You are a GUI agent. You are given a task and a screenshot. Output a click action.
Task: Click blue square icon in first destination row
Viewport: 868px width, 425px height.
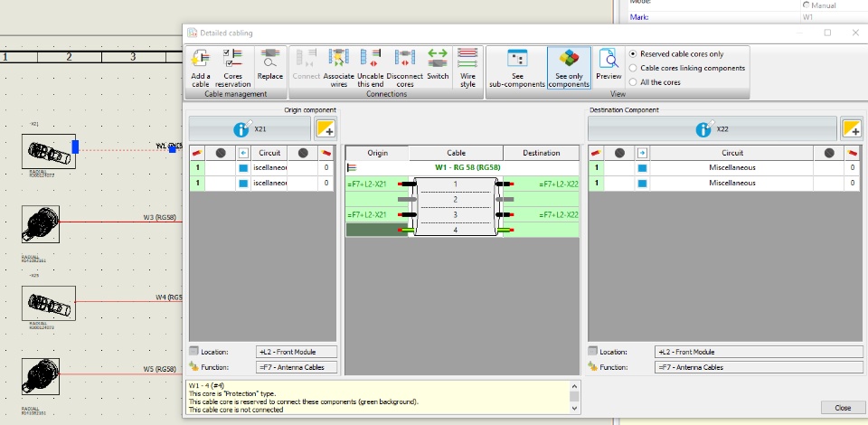[x=642, y=167]
